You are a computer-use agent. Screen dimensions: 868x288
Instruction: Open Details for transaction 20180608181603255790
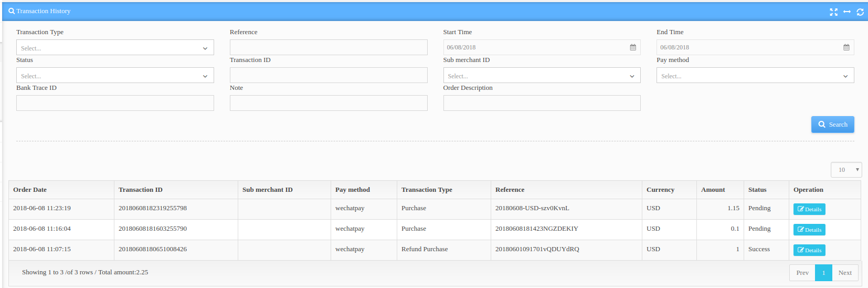[809, 230]
